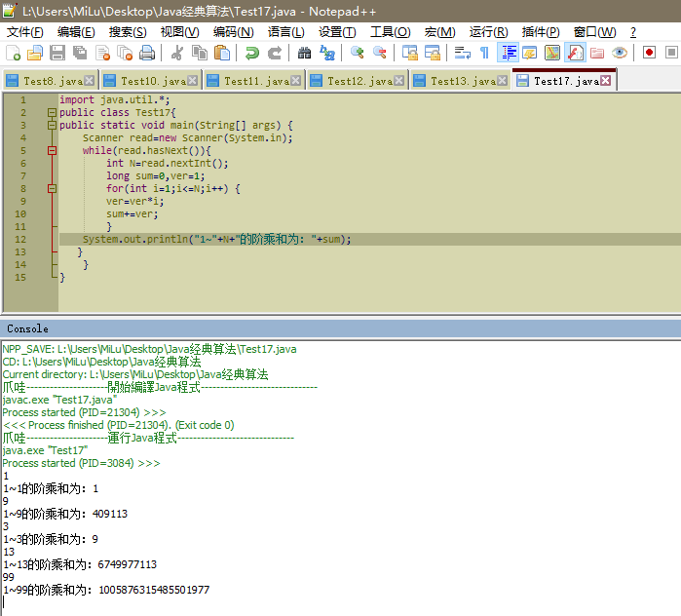Stop macro recording square icon
The height and width of the screenshot is (616, 681).
click(x=671, y=53)
